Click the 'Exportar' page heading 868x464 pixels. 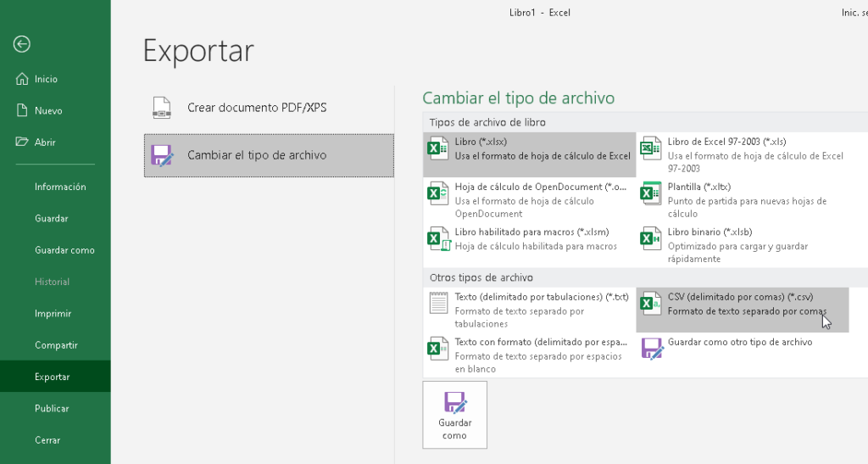(x=198, y=51)
